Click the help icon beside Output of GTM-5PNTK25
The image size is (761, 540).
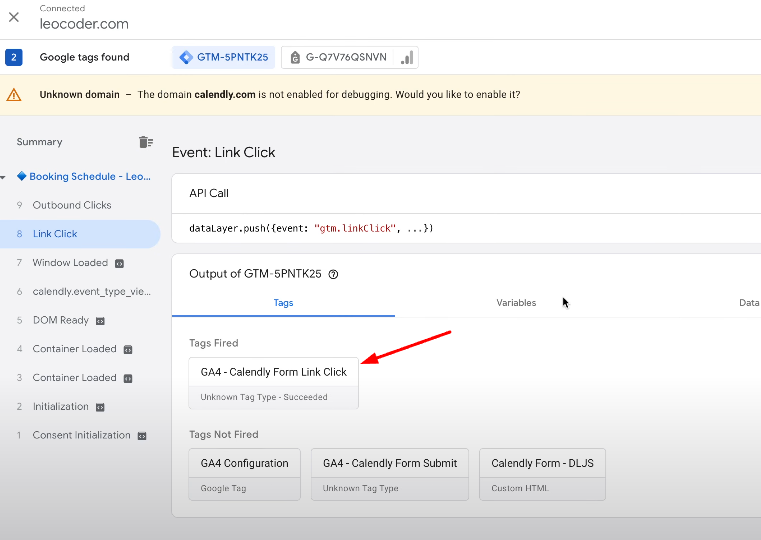pos(333,275)
